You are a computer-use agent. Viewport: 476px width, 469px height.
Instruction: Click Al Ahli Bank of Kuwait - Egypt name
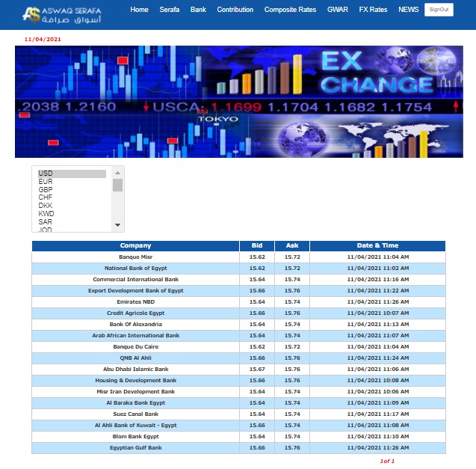click(136, 426)
